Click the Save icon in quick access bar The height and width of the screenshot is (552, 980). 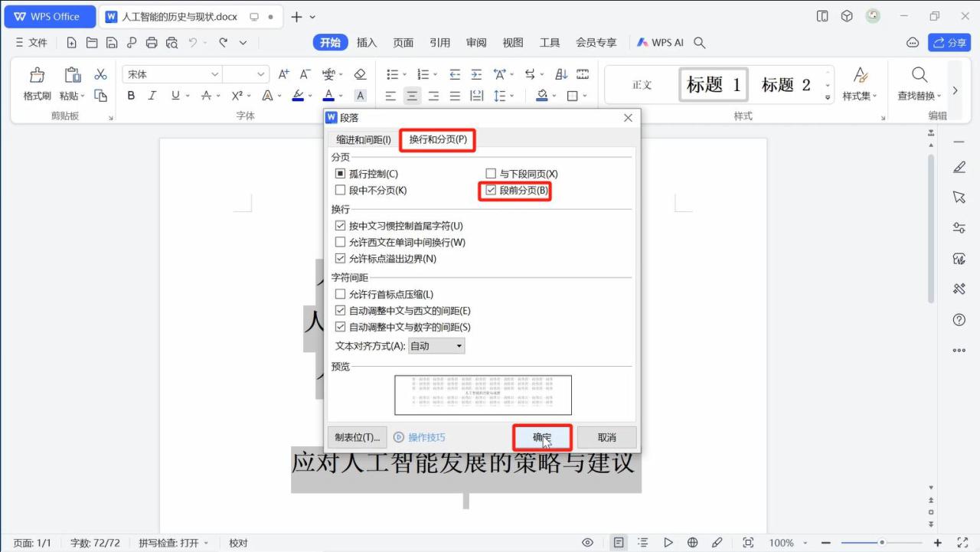pyautogui.click(x=112, y=43)
